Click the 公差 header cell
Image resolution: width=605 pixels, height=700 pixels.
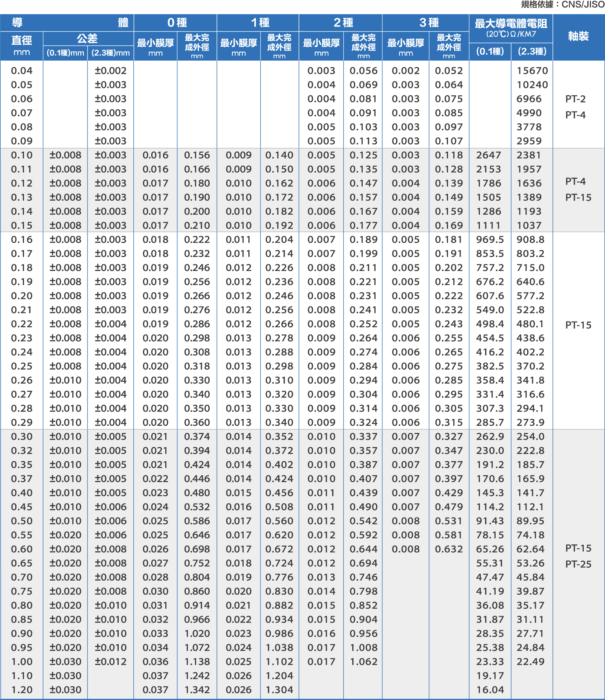(x=87, y=38)
